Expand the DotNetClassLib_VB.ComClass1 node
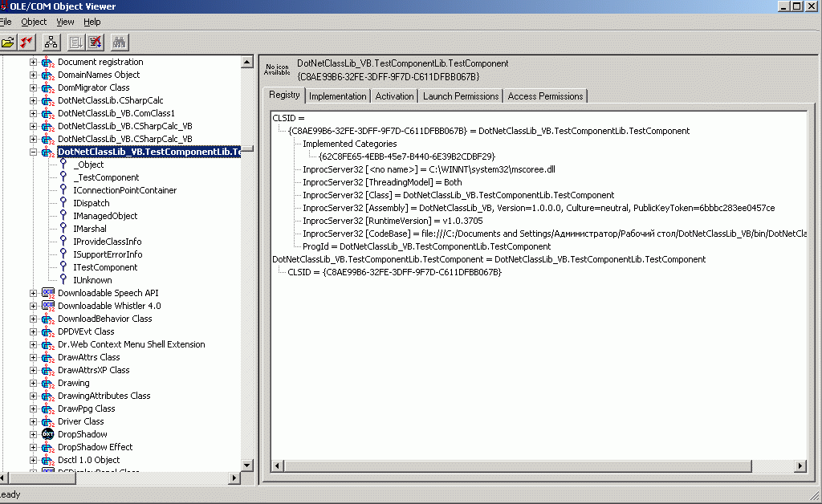This screenshot has width=822, height=504. tap(33, 113)
